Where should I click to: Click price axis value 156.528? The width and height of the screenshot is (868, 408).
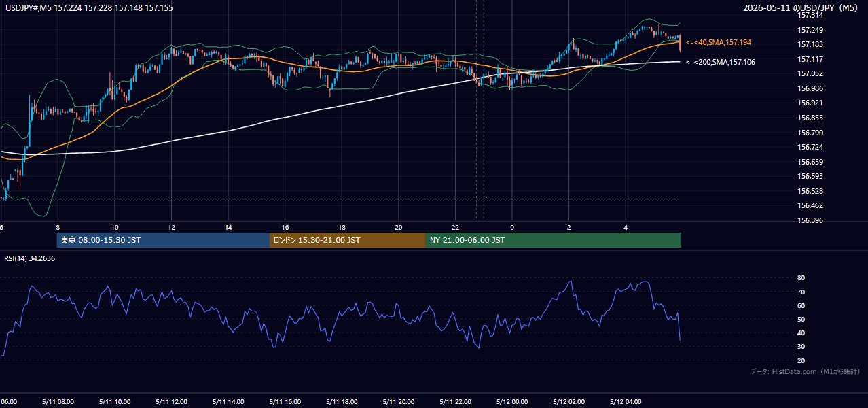(810, 191)
